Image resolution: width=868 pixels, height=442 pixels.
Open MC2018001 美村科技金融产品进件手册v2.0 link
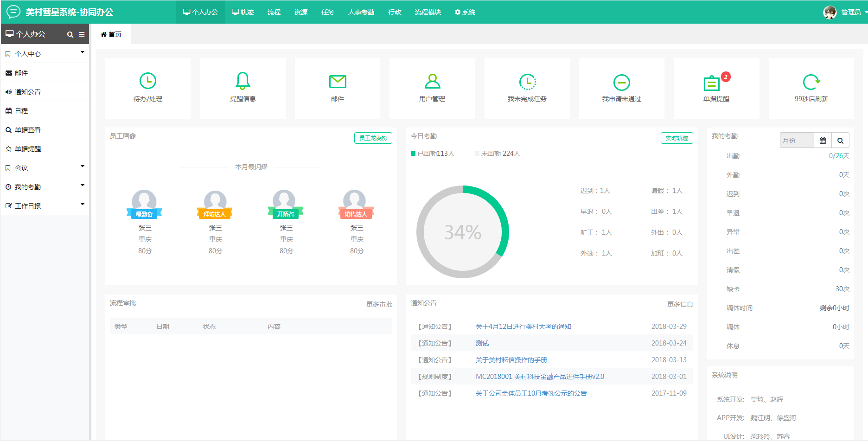click(540, 377)
